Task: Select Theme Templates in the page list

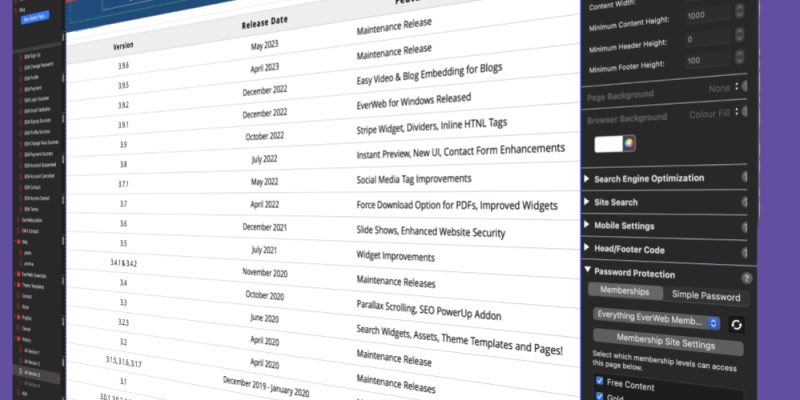Action: coord(33,286)
